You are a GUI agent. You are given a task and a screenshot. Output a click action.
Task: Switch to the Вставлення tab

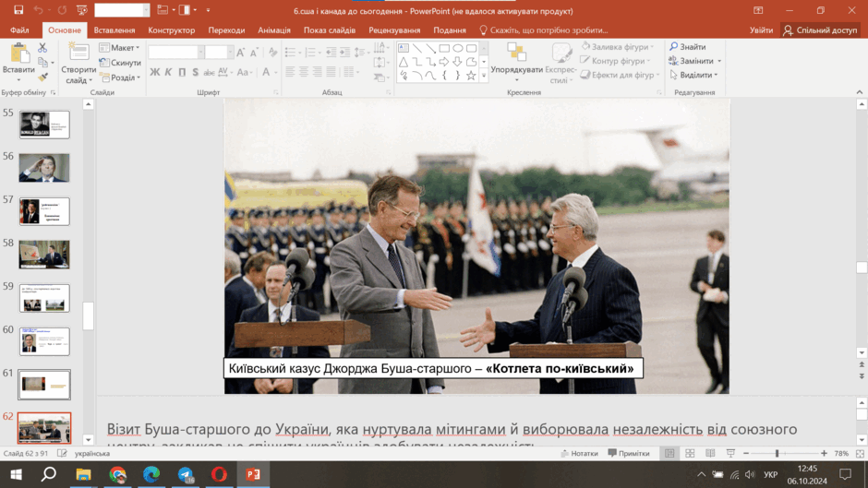coord(115,30)
